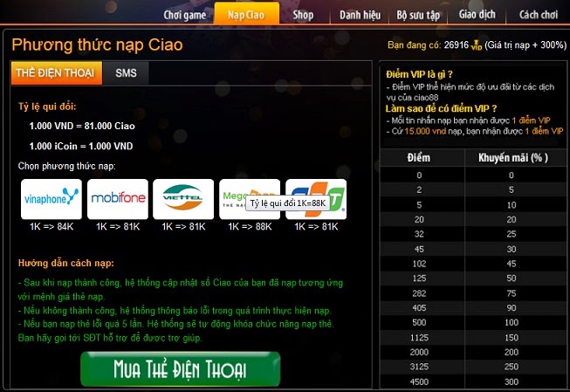Click the Điểm VIP là gì ? heading
570x392 pixels.
pyautogui.click(x=419, y=74)
